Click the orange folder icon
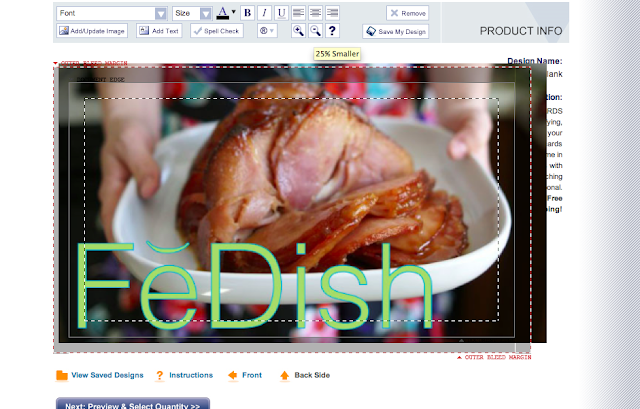The height and width of the screenshot is (409, 640). [x=62, y=375]
